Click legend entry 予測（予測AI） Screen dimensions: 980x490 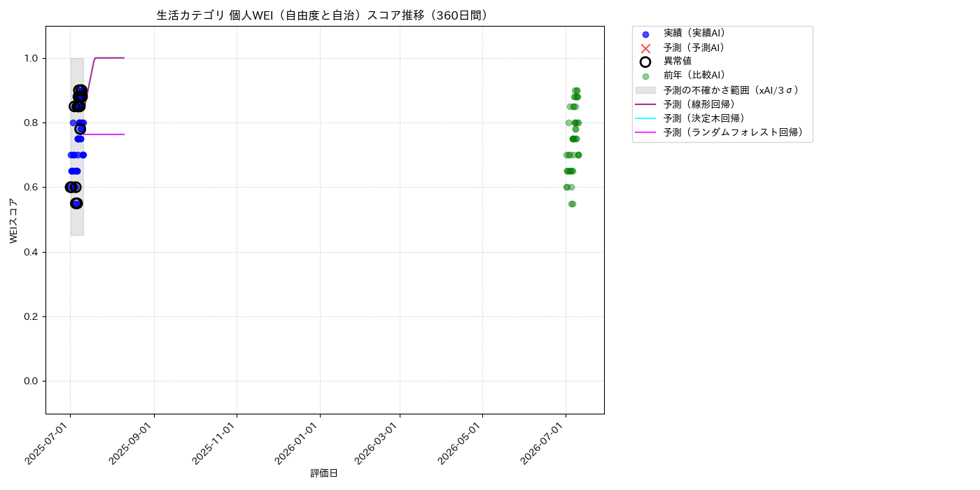(694, 48)
